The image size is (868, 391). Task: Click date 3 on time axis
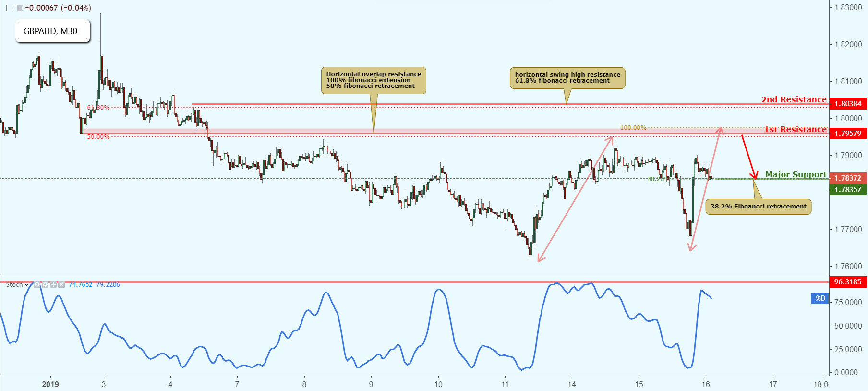[x=104, y=384]
